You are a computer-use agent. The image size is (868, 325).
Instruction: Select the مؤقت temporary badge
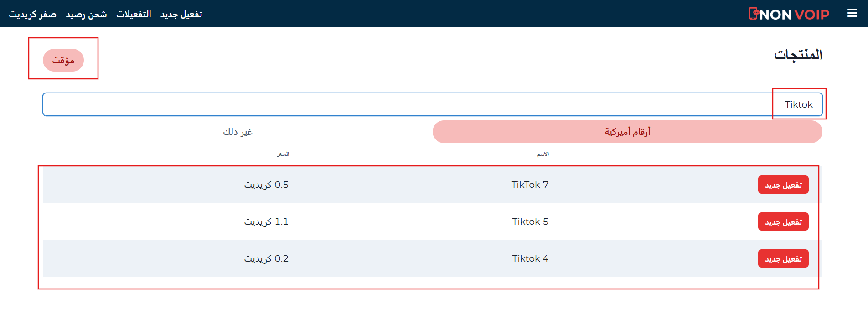point(63,60)
